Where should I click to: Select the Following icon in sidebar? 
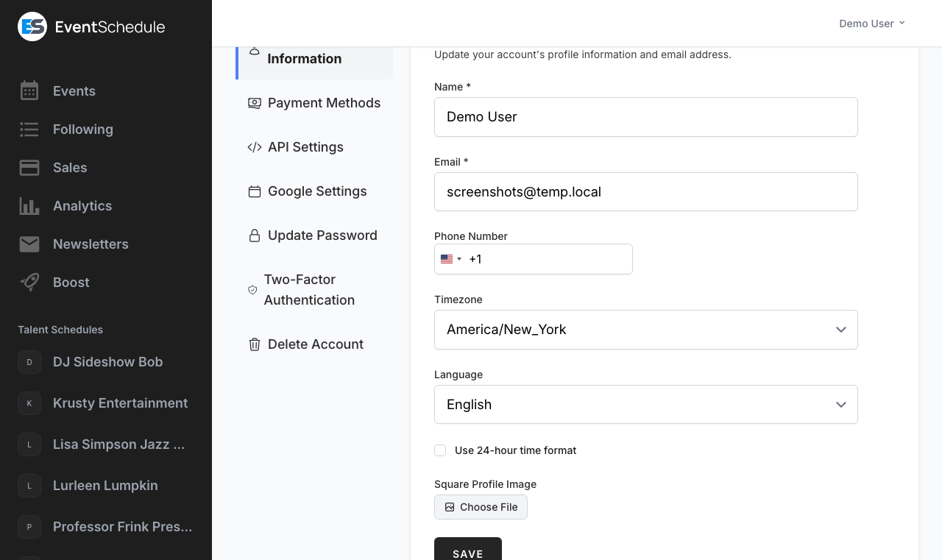pyautogui.click(x=29, y=130)
